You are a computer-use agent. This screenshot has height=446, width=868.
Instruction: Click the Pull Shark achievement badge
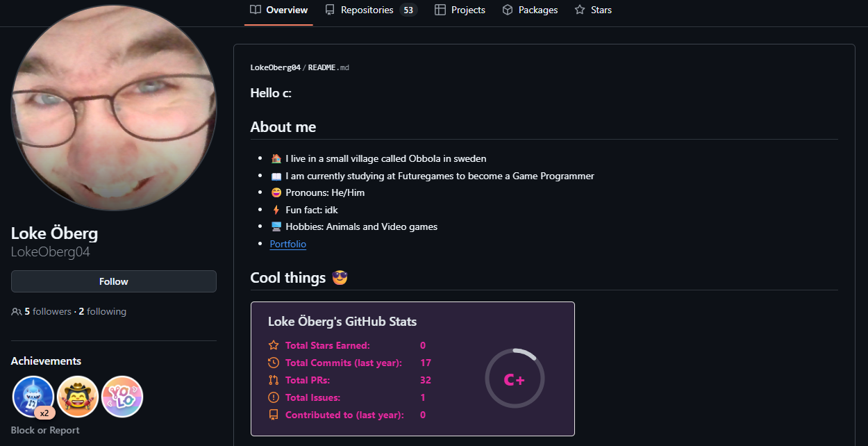point(33,397)
